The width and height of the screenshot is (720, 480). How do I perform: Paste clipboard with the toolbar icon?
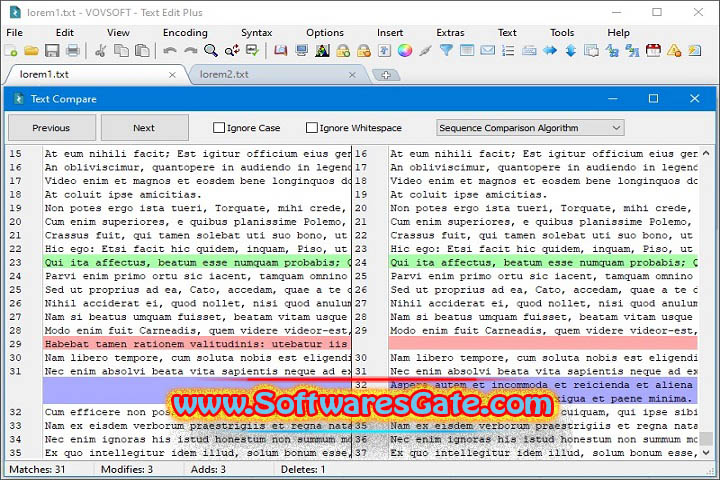(142, 51)
